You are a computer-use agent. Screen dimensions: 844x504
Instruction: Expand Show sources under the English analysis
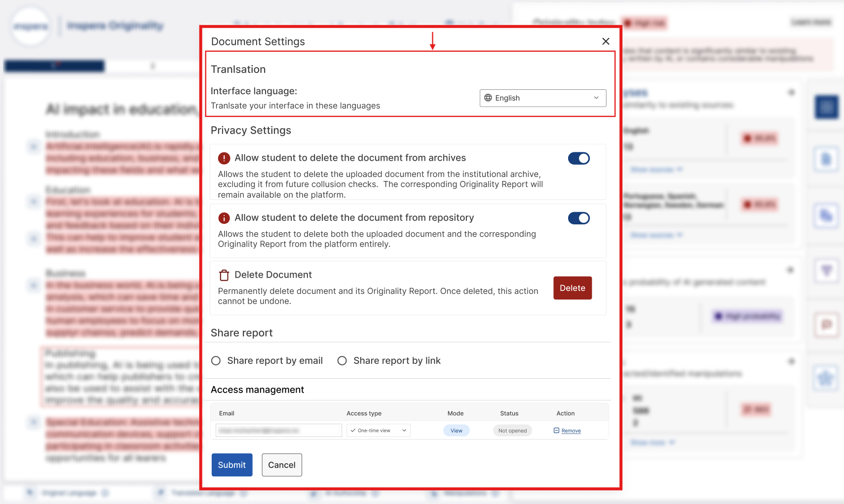(x=656, y=169)
